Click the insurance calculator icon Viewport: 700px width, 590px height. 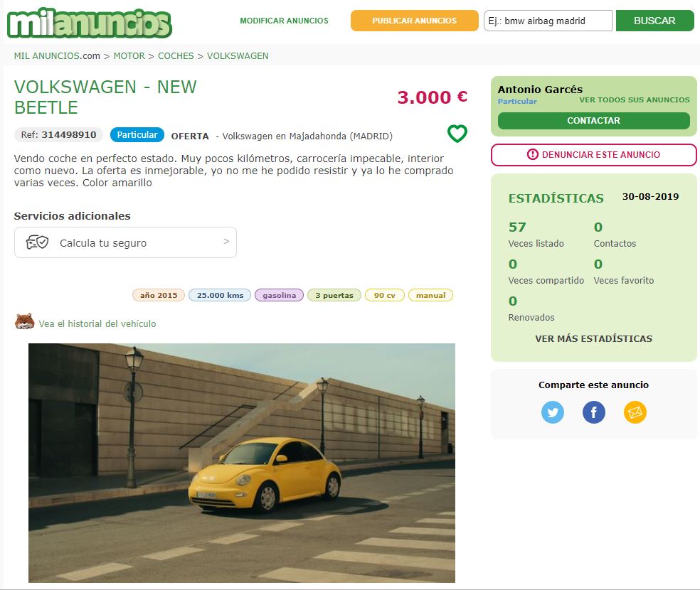coord(37,242)
